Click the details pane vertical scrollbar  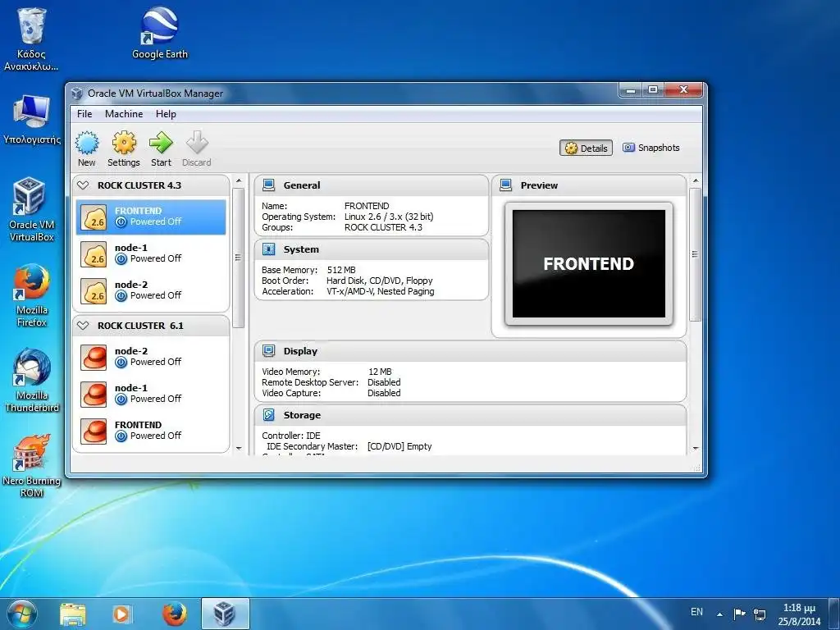point(695,254)
